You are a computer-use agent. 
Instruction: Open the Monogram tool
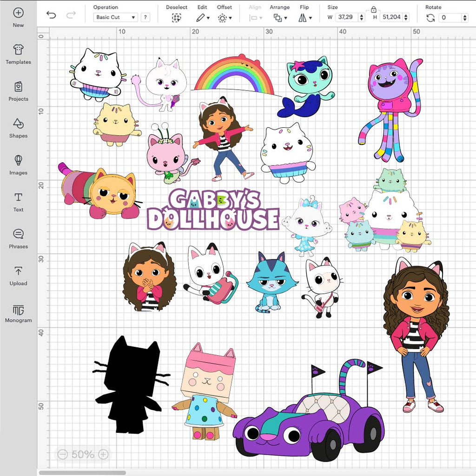[x=18, y=313]
